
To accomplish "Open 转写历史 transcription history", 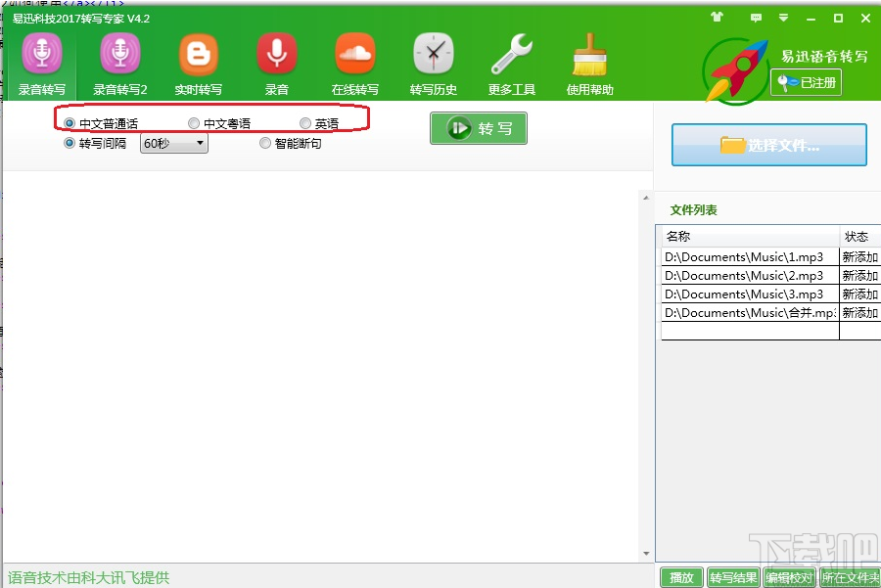I will click(434, 65).
